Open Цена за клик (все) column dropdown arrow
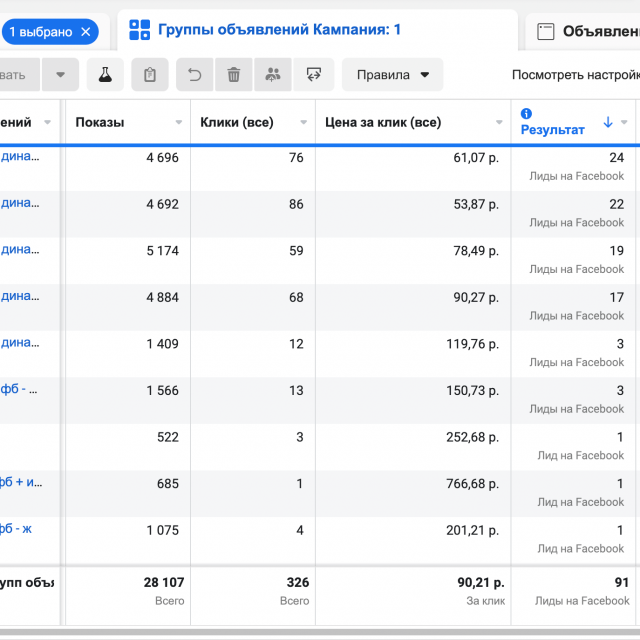Image resolution: width=640 pixels, height=640 pixels. point(499,123)
